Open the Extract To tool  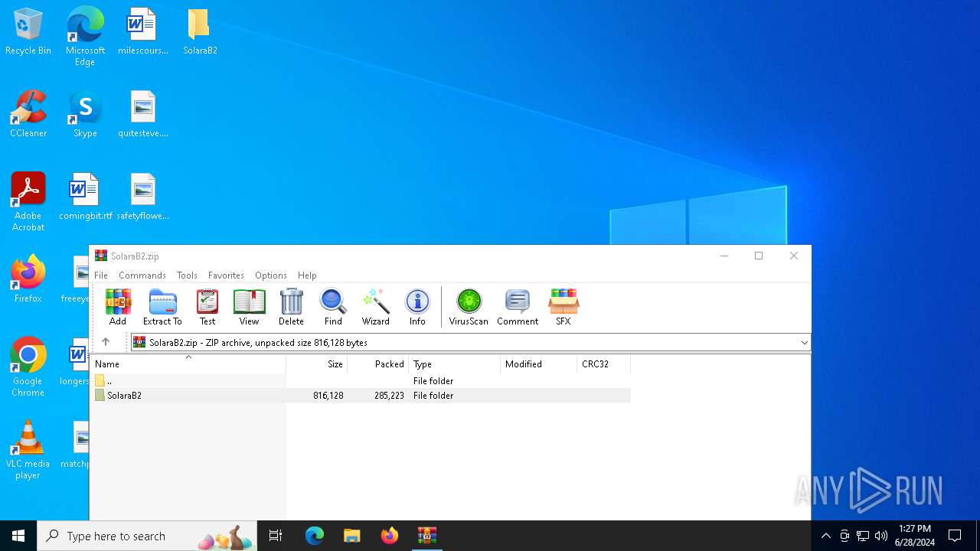162,308
